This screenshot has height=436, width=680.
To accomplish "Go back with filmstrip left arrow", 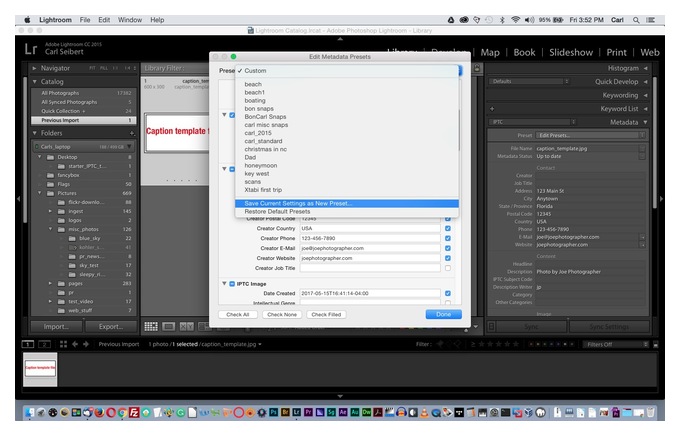I will tap(75, 344).
